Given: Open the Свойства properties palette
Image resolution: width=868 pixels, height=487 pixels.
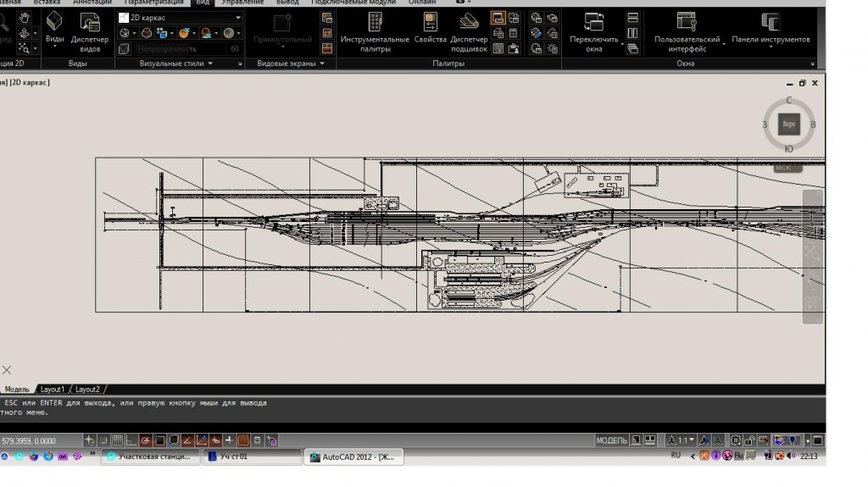Looking at the screenshot, I should point(430,28).
